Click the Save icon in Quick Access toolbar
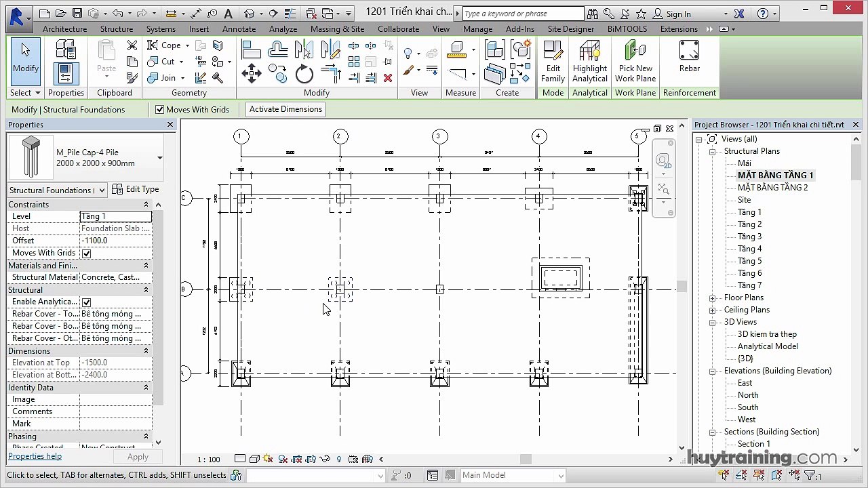The width and height of the screenshot is (868, 488). (77, 14)
